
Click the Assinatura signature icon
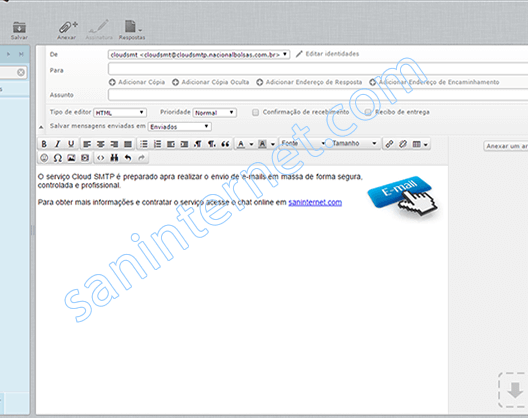(x=99, y=30)
